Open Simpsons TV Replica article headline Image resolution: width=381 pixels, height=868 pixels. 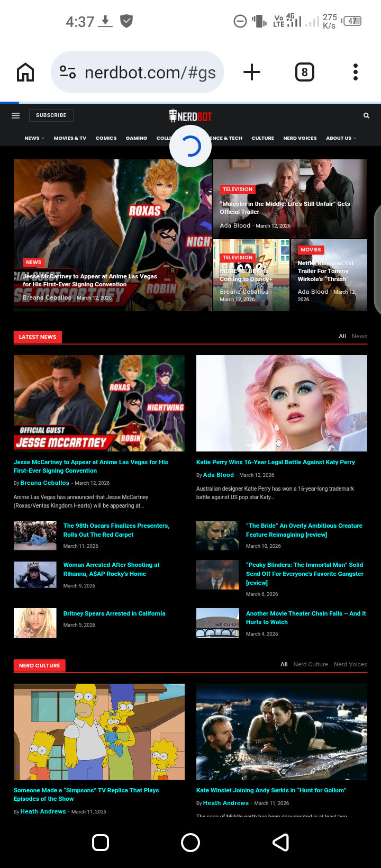(x=86, y=794)
